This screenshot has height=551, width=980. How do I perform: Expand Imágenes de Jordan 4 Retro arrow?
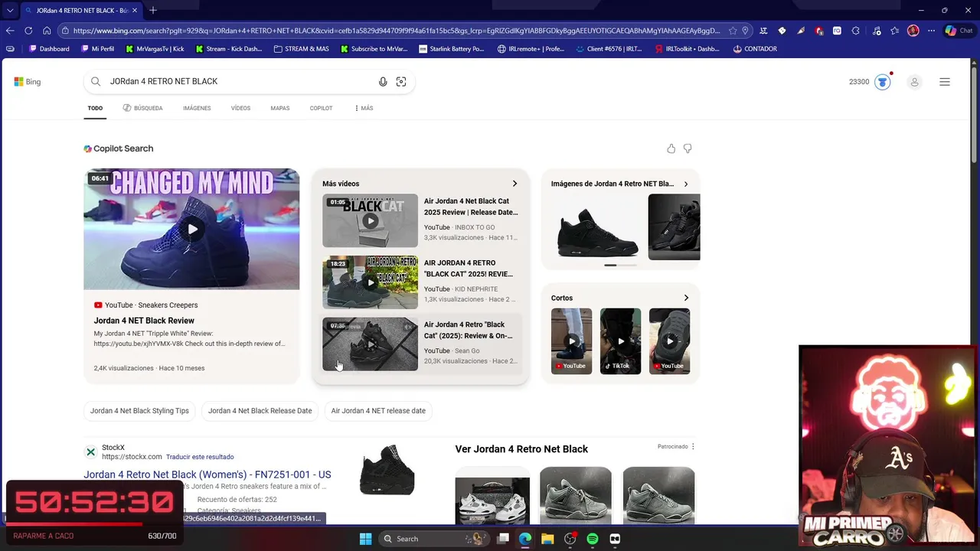click(686, 184)
